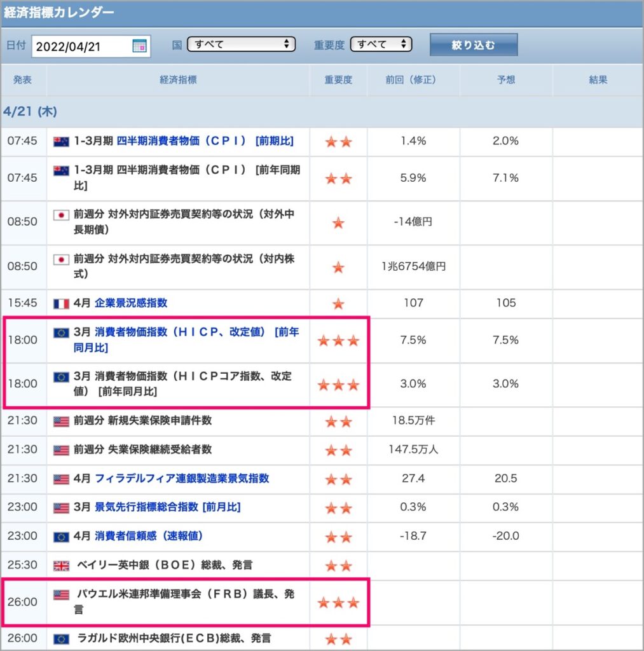Viewport: 644px width, 651px height.
Task: Click the US flag beside 新規失業保険申請件数
Action: tap(61, 422)
